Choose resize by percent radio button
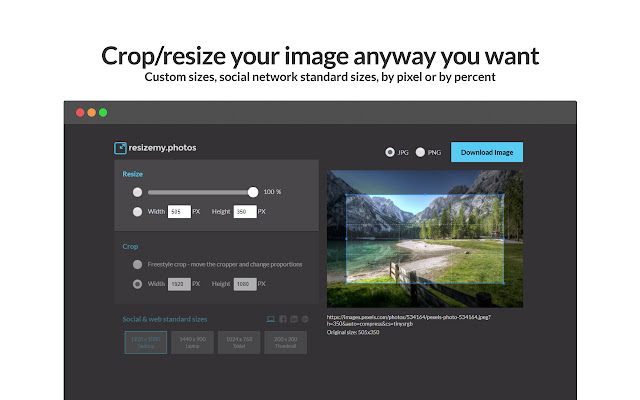640x400 pixels. pos(138,192)
